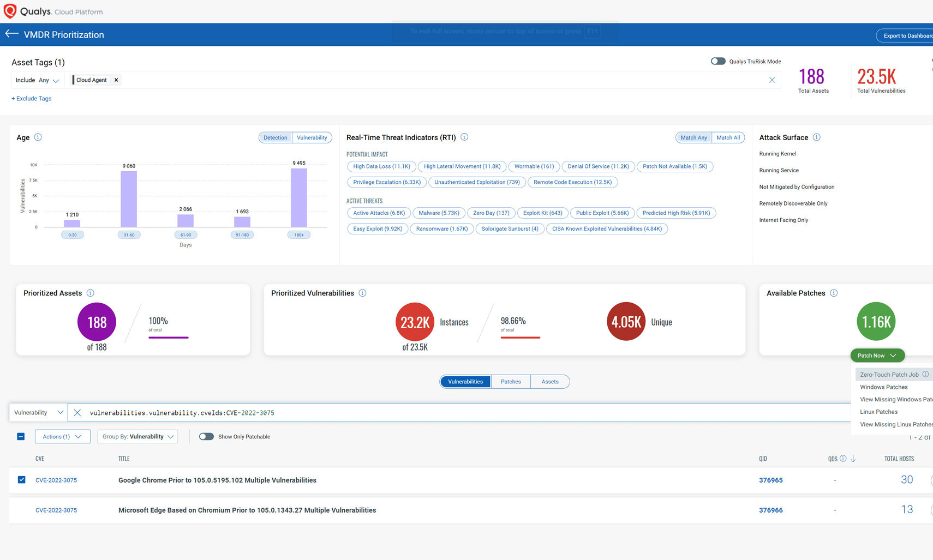Click the + Exclude Tags link

point(32,99)
